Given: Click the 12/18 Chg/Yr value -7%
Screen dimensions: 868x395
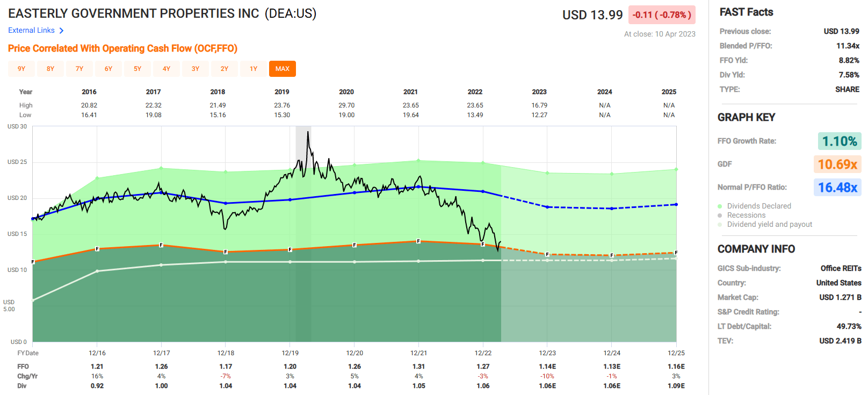Looking at the screenshot, I should (226, 376).
